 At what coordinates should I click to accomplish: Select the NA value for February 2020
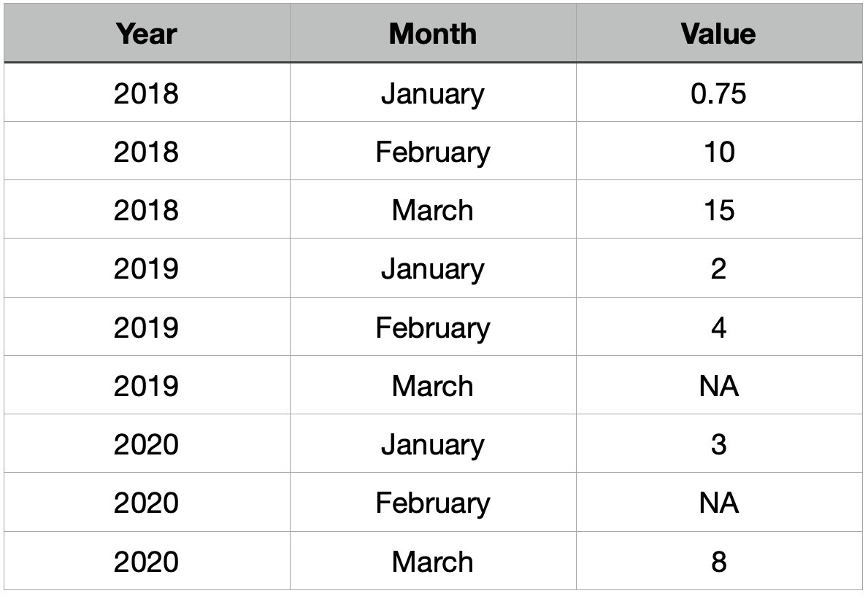[x=718, y=503]
